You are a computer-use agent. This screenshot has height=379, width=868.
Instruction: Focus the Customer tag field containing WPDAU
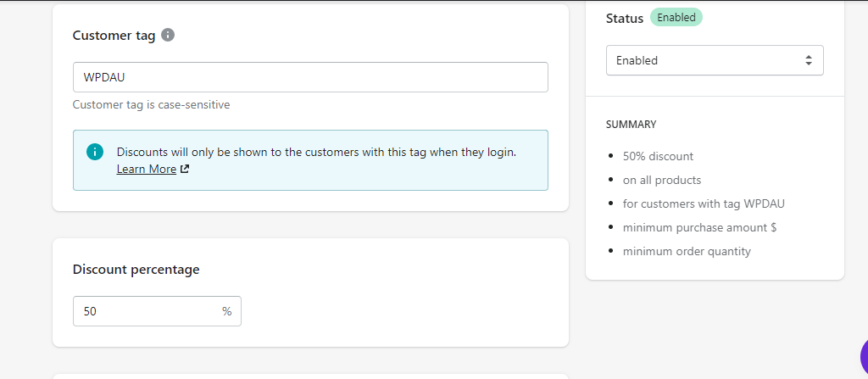pos(310,77)
